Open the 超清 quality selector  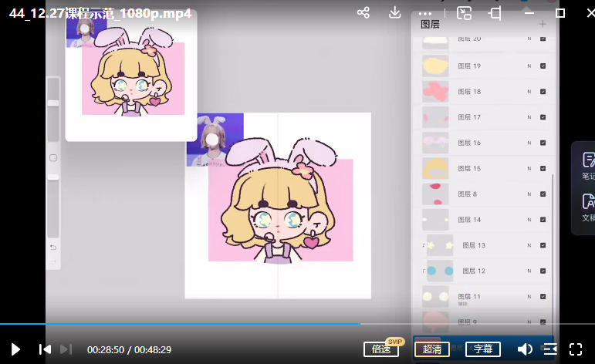click(432, 349)
